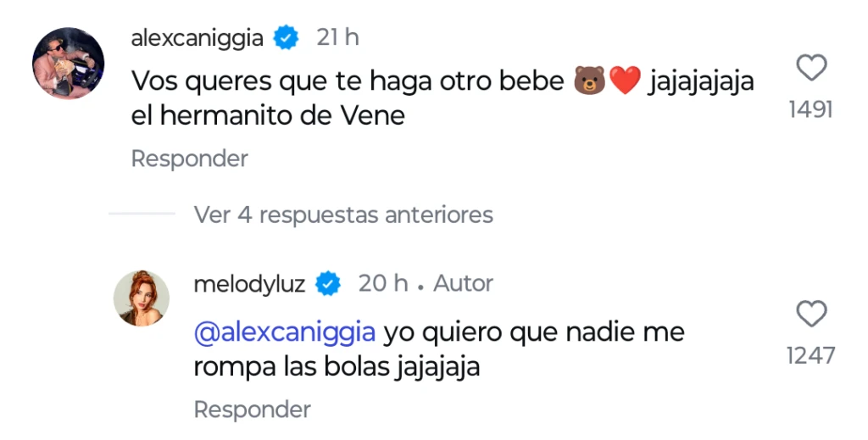Expand Ver 4 respuestas anteriores
This screenshot has height=440, width=868.
pos(343,214)
